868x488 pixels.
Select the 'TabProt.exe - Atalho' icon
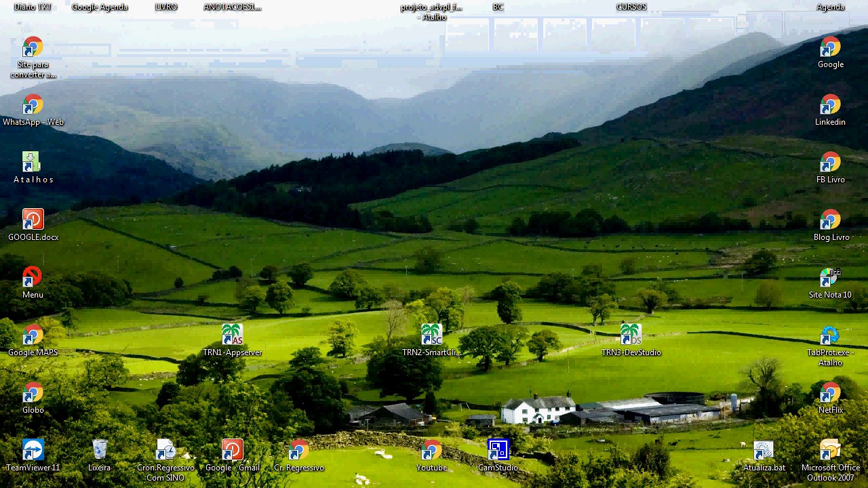point(830,336)
